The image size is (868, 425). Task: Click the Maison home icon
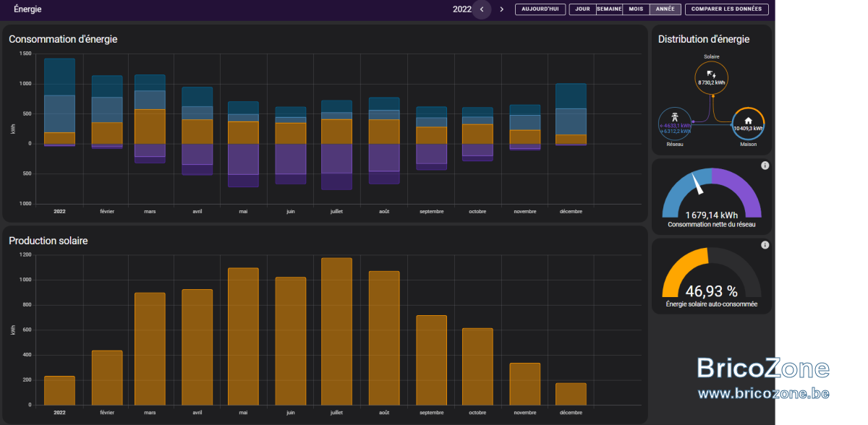point(748,121)
